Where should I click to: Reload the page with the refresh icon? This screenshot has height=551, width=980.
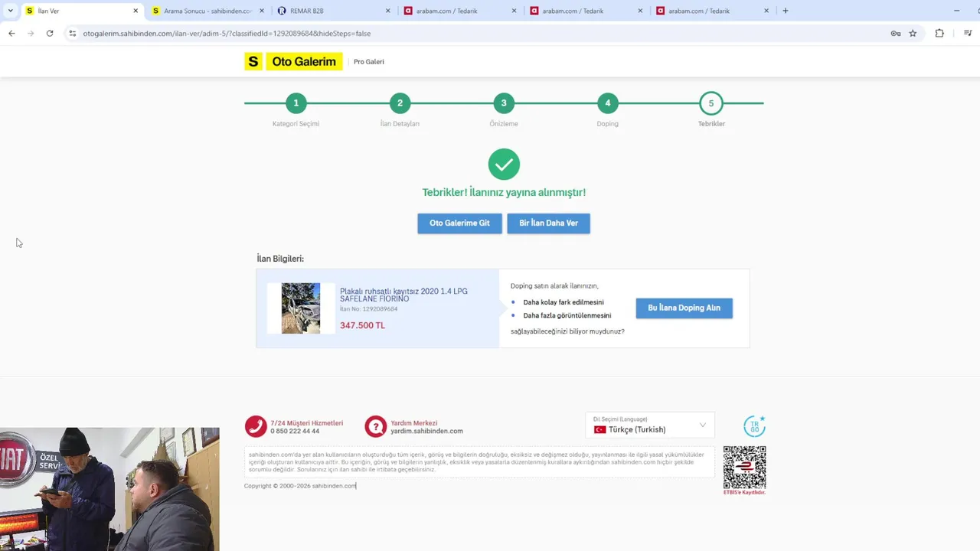50,34
